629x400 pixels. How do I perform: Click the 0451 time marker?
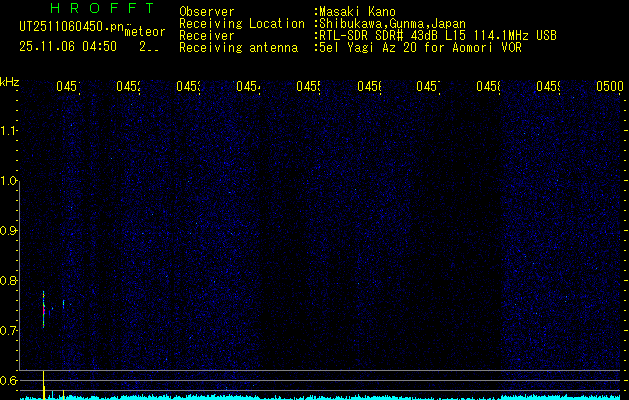pyautogui.click(x=68, y=86)
